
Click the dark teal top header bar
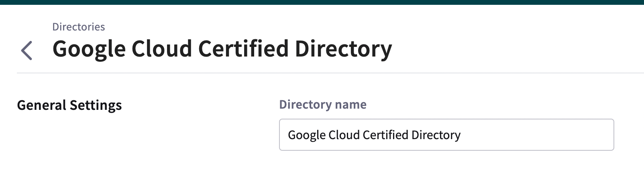pos(322,2)
